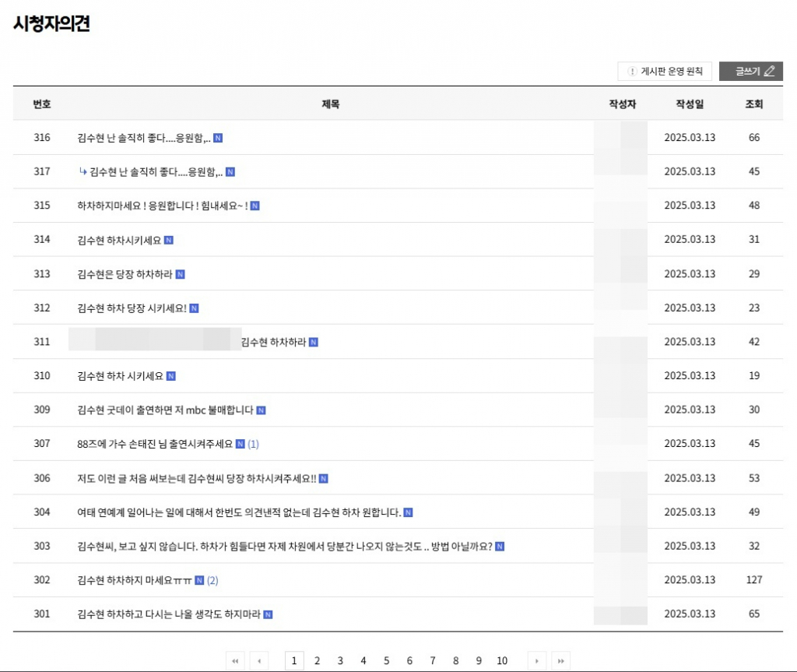Open the 게시판 운영 원칙 board rules
797x672 pixels.
pos(665,72)
